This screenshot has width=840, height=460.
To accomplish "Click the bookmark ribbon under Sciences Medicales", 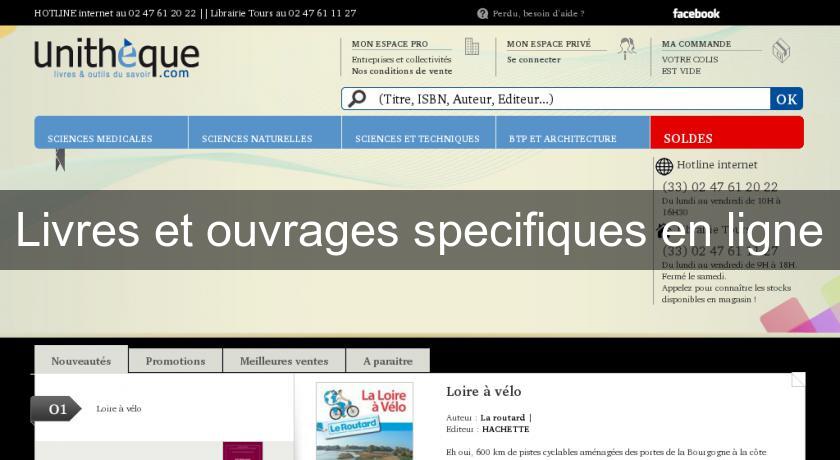I will click(61, 160).
